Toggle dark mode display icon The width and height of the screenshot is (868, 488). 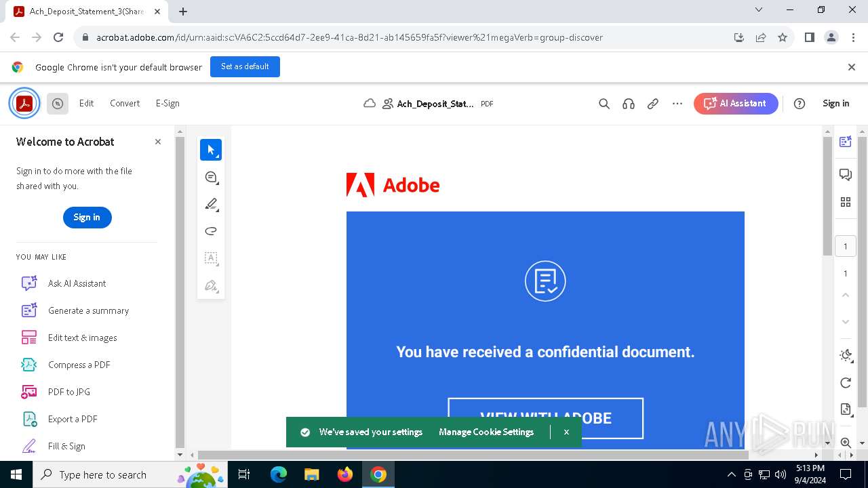click(846, 355)
